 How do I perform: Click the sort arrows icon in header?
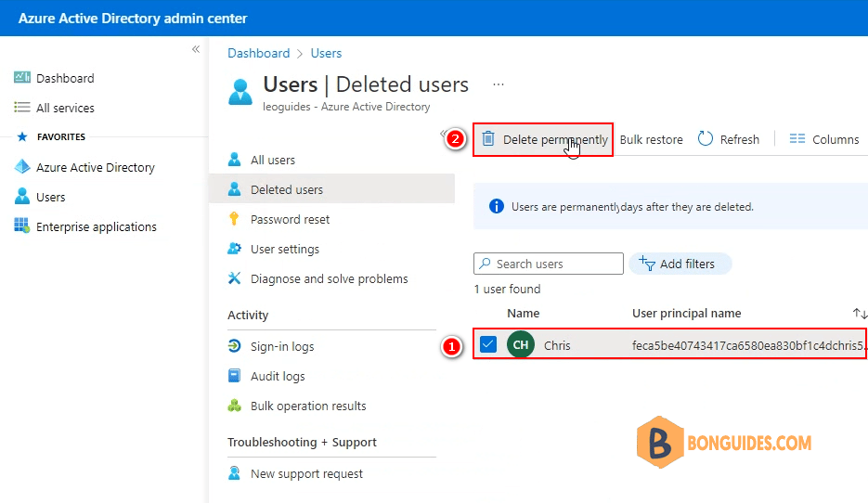click(860, 313)
